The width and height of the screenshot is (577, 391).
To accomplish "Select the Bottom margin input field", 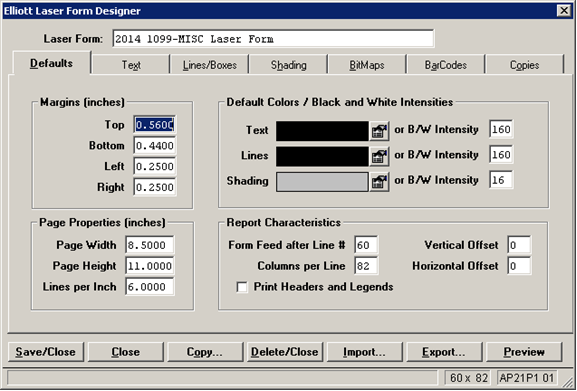I will coord(155,146).
